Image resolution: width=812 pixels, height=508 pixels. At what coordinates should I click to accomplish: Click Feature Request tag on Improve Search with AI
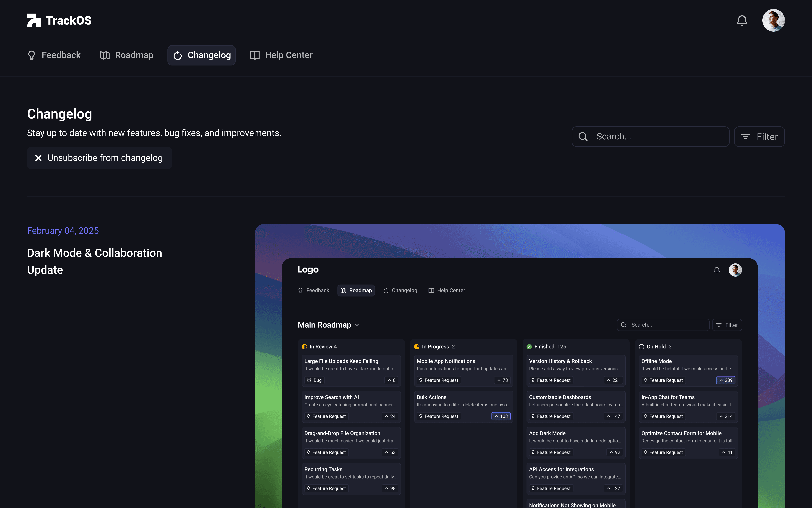point(326,416)
